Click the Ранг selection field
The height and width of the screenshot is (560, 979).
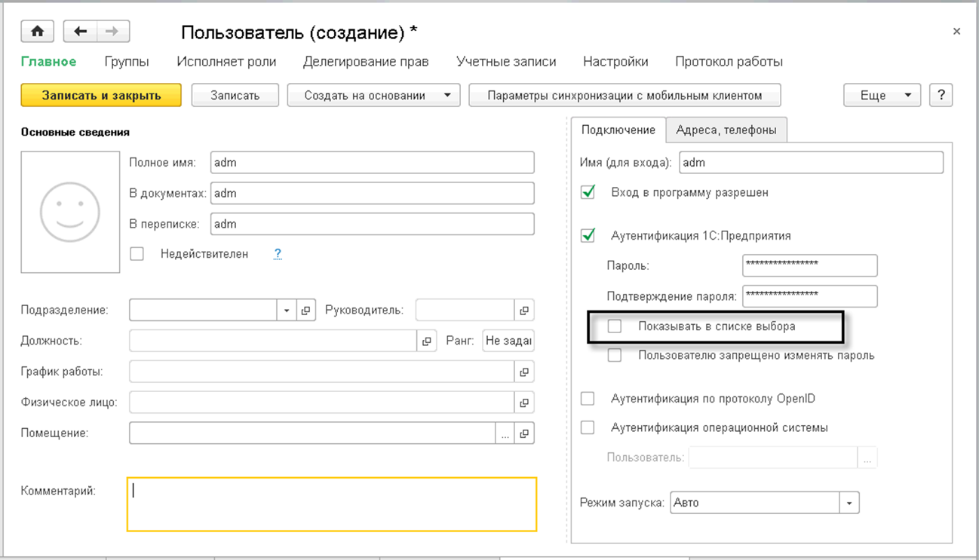tap(508, 341)
